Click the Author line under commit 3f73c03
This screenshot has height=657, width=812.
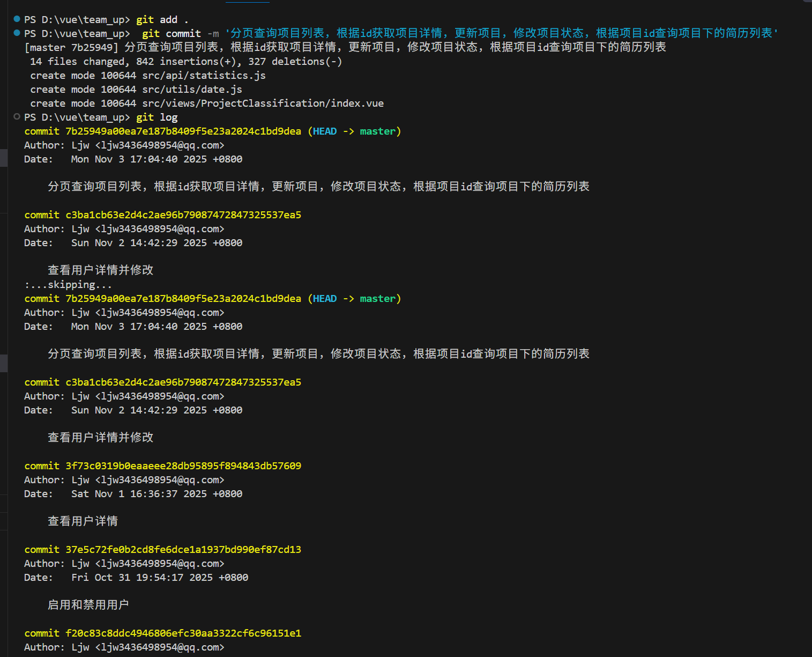click(124, 480)
